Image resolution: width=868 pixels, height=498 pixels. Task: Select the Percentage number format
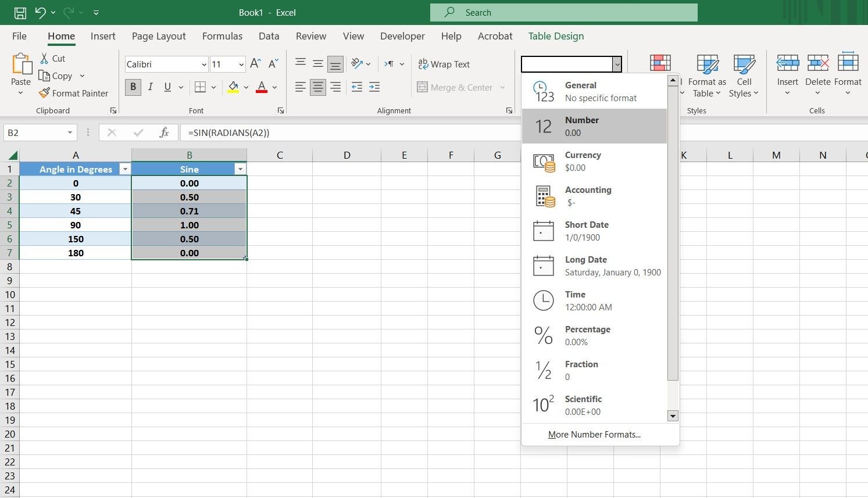[x=594, y=335]
